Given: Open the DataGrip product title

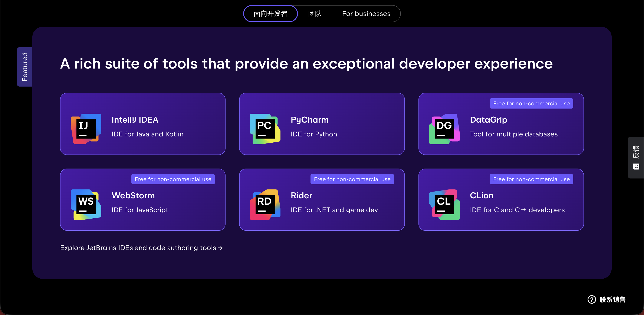Looking at the screenshot, I should click(488, 120).
